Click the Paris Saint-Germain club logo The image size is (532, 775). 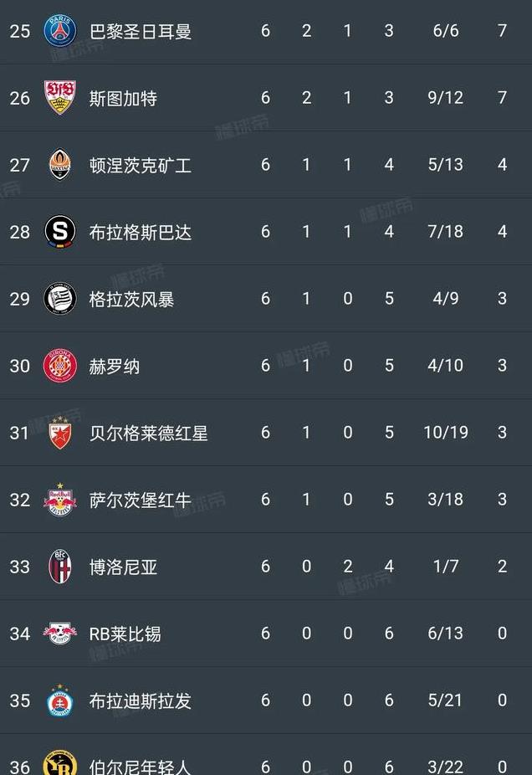coord(60,31)
